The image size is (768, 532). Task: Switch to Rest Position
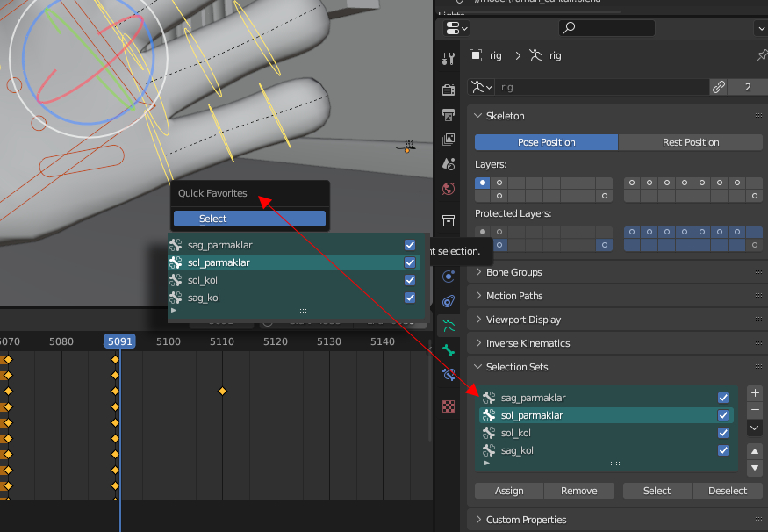click(691, 142)
